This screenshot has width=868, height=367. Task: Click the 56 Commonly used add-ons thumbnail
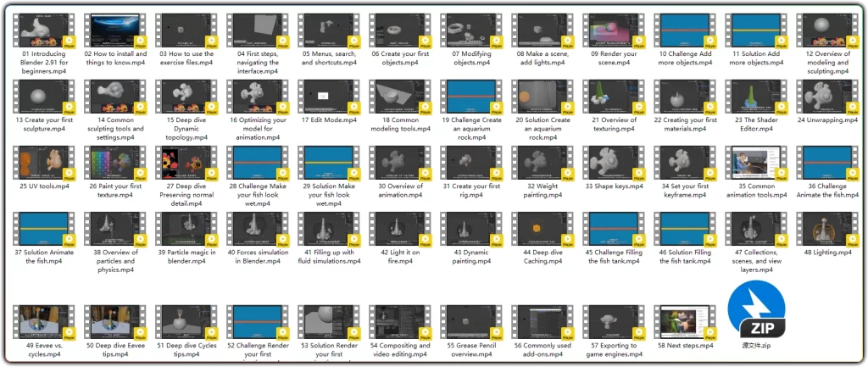(x=542, y=322)
